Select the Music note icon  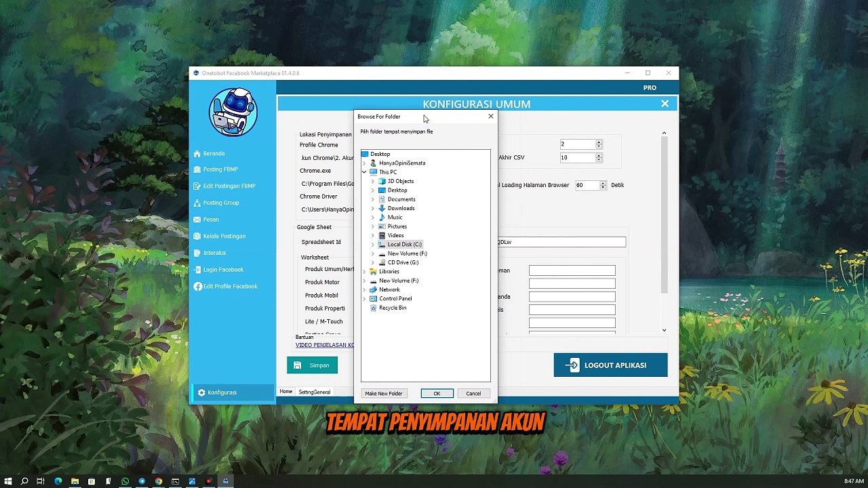tap(382, 218)
